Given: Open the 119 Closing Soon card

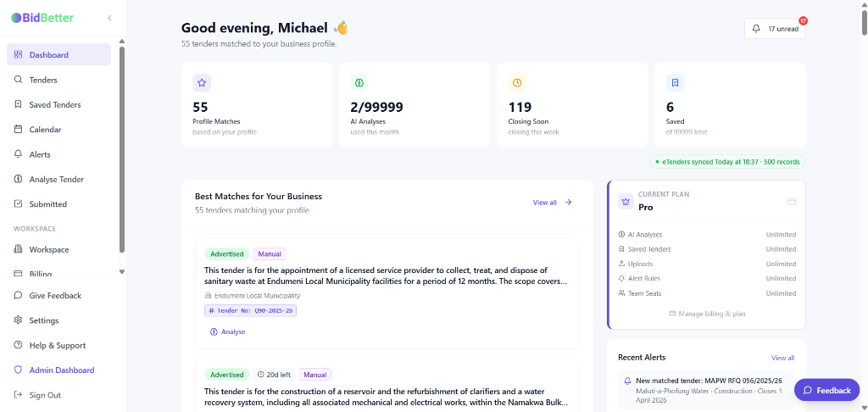Looking at the screenshot, I should [x=572, y=104].
